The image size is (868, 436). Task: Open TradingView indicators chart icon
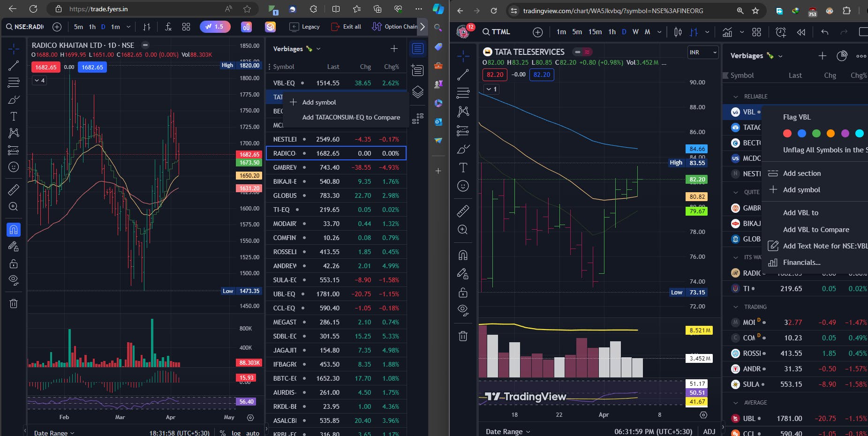(727, 32)
